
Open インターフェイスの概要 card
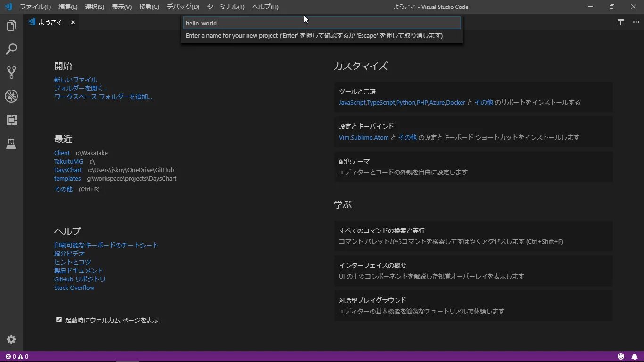pos(473,271)
